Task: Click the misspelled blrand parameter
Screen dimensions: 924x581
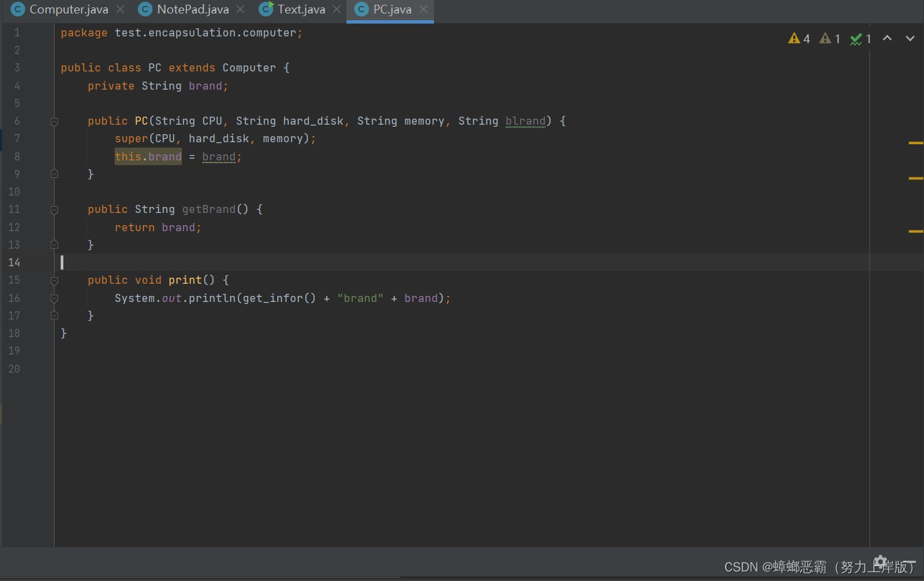Action: point(525,121)
